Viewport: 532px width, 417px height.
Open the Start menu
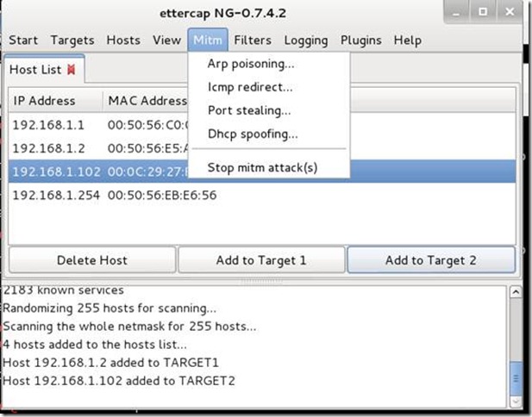[x=23, y=40]
